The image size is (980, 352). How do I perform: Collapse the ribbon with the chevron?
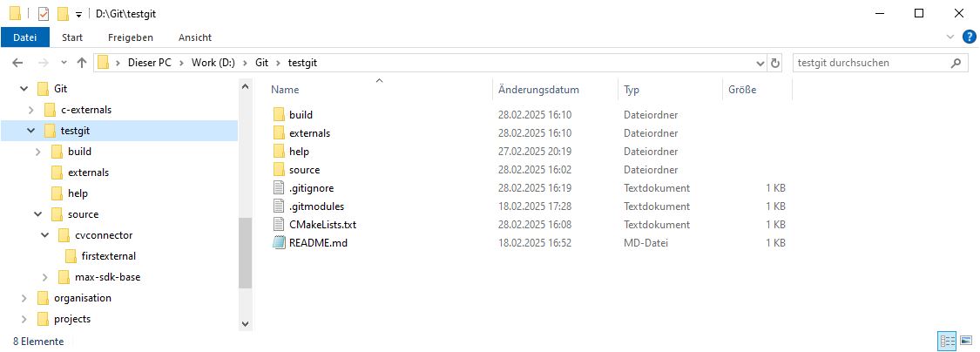pos(950,37)
